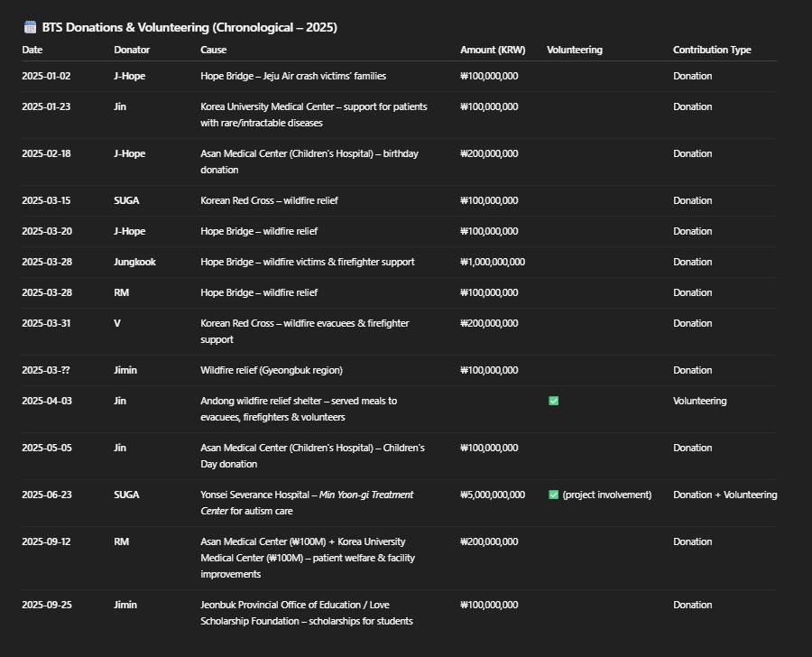Viewport: 812px width, 657px height.
Task: Click the Donation + Volunteering contribution type cell
Action: click(x=724, y=495)
